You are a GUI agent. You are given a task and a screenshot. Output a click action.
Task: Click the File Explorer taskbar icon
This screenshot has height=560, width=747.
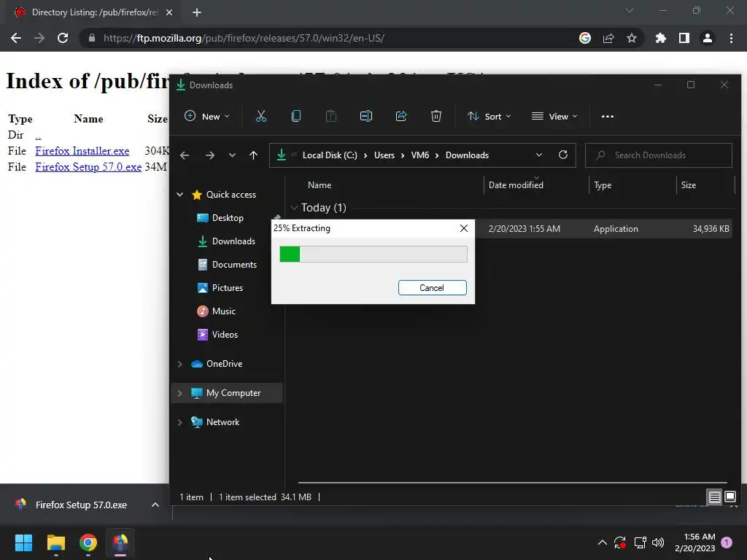56,542
